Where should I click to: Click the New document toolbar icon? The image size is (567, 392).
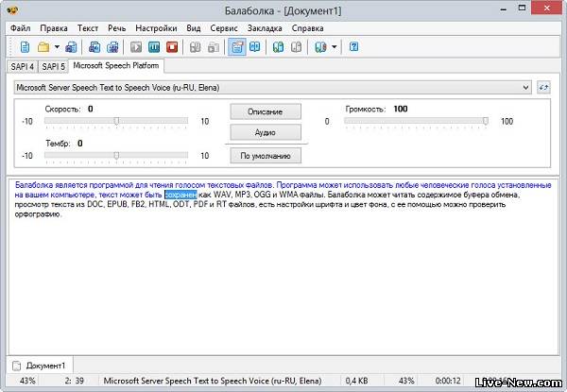(24, 46)
